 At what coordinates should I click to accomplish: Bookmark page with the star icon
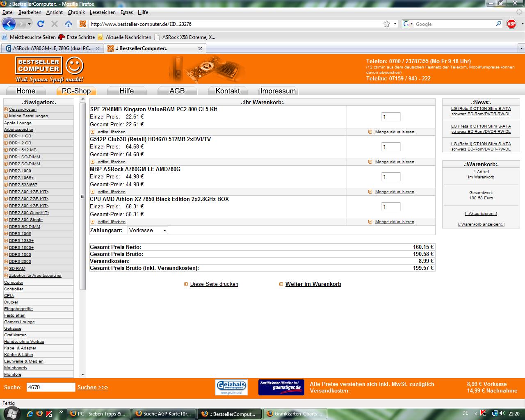click(387, 24)
